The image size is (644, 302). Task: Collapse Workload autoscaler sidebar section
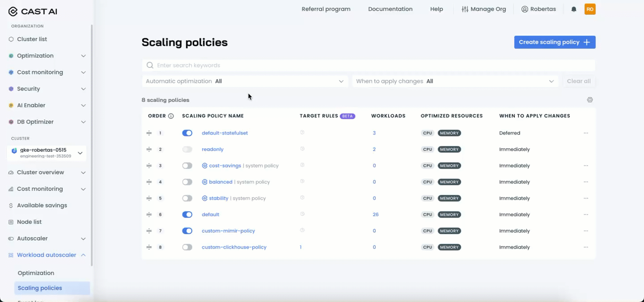click(47, 255)
